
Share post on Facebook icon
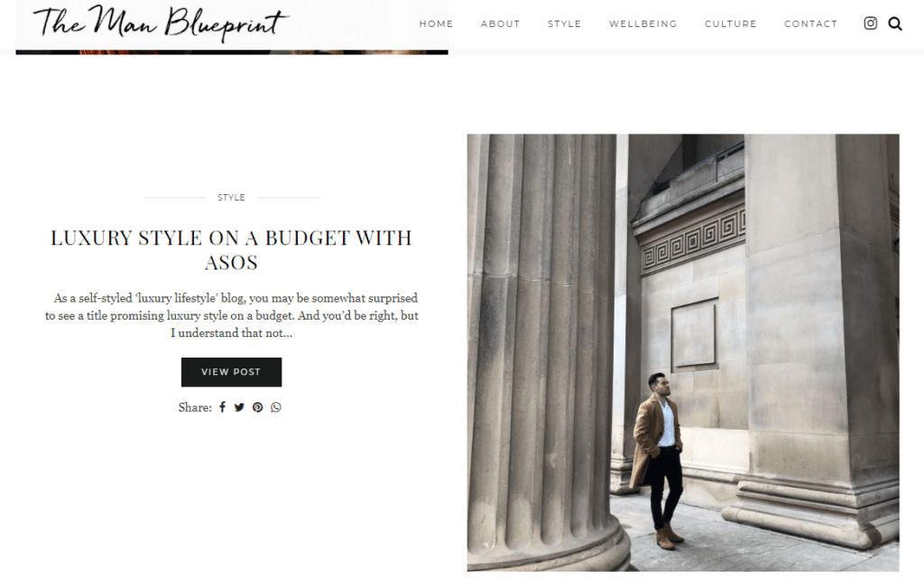(x=222, y=407)
